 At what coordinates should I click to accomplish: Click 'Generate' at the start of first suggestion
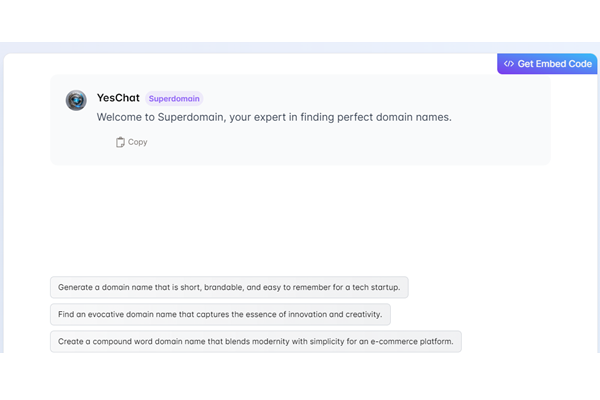[x=79, y=287]
